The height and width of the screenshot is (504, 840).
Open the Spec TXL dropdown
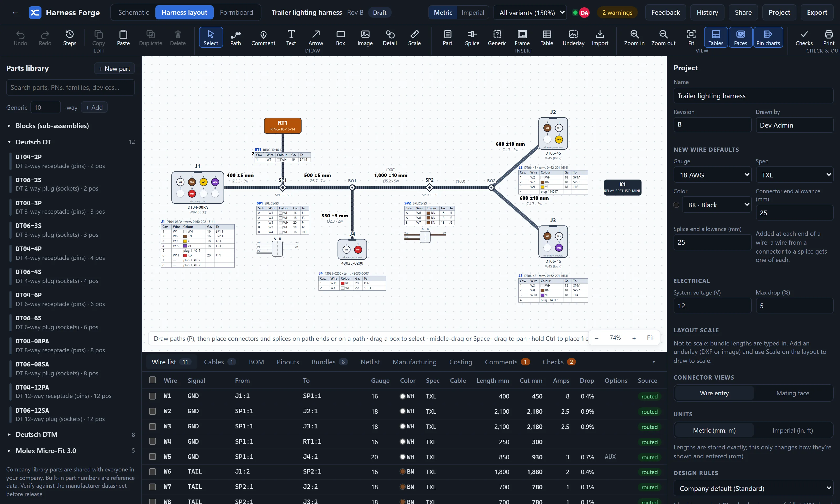coord(795,175)
